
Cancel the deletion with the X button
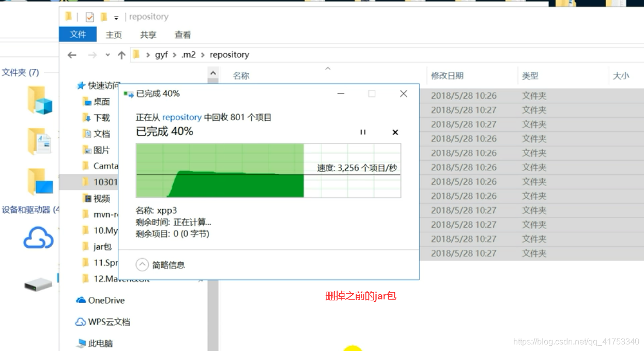click(395, 132)
